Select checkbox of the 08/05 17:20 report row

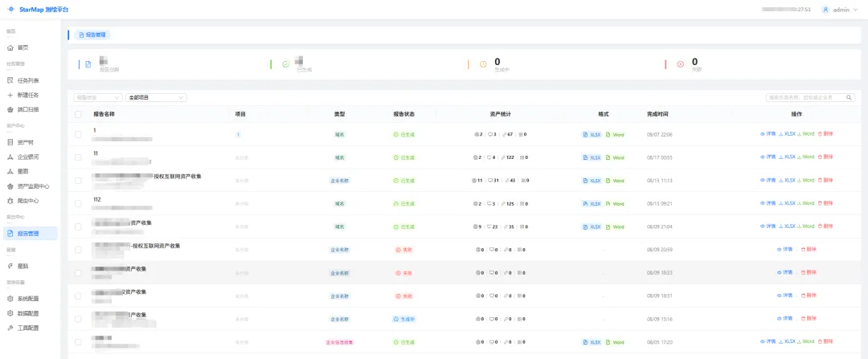(78, 342)
